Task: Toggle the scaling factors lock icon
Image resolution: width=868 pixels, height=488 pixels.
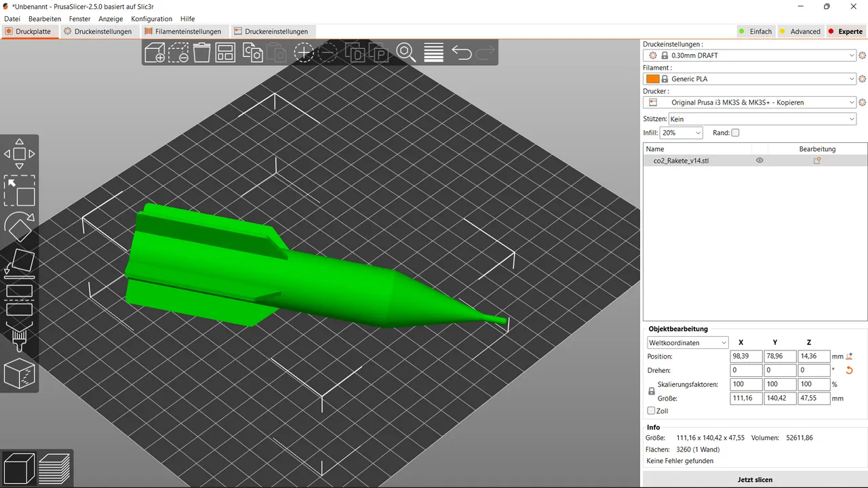Action: tap(652, 391)
